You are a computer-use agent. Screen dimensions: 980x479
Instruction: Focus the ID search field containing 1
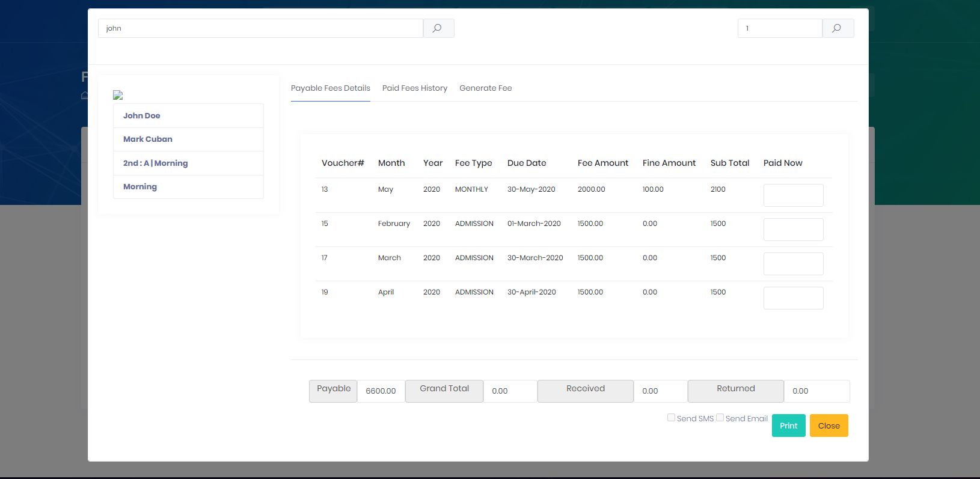pos(780,28)
